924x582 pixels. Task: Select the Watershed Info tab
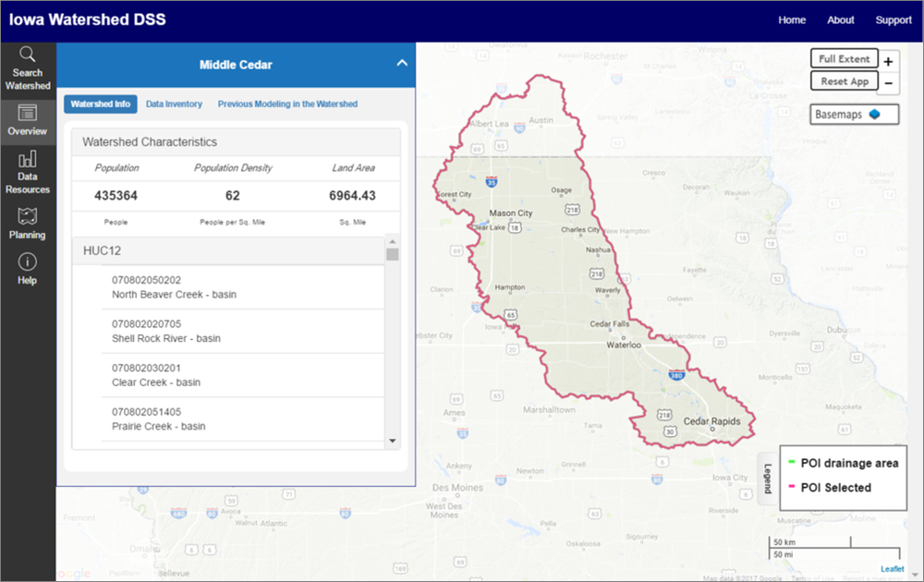tap(101, 104)
